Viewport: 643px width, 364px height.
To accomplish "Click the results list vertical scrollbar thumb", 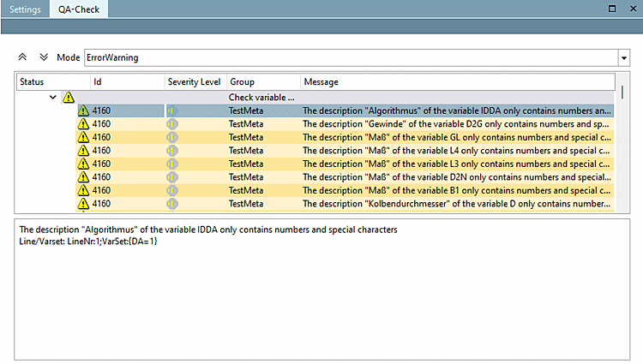I will point(622,92).
